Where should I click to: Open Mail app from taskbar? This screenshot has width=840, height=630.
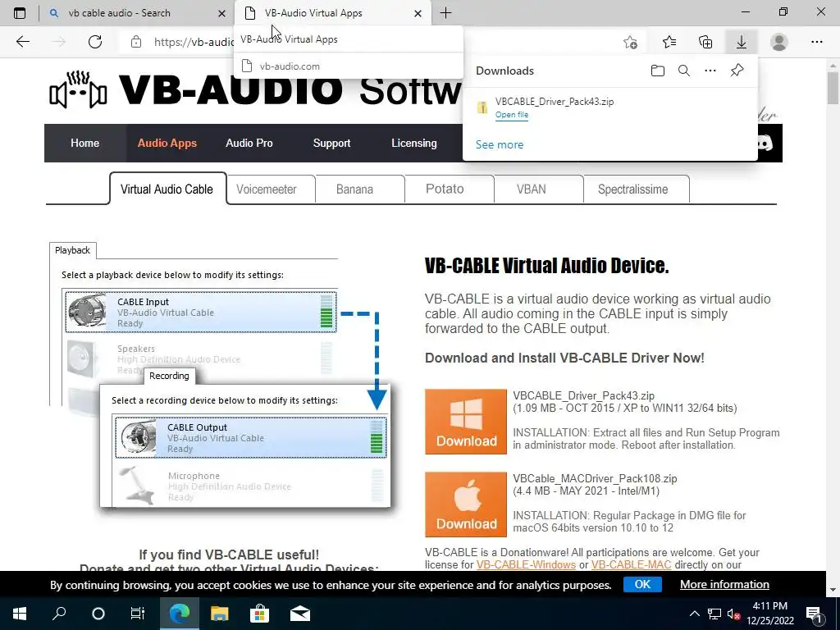tap(300, 614)
